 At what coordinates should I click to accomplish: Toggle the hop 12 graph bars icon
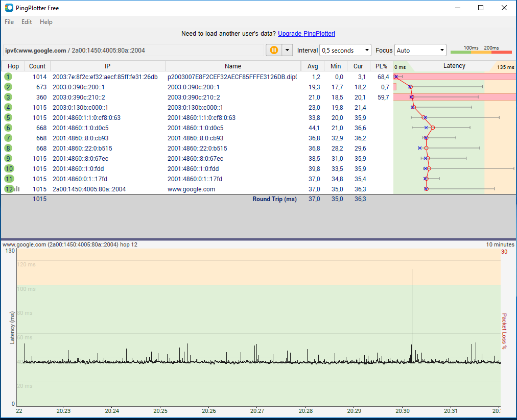17,189
